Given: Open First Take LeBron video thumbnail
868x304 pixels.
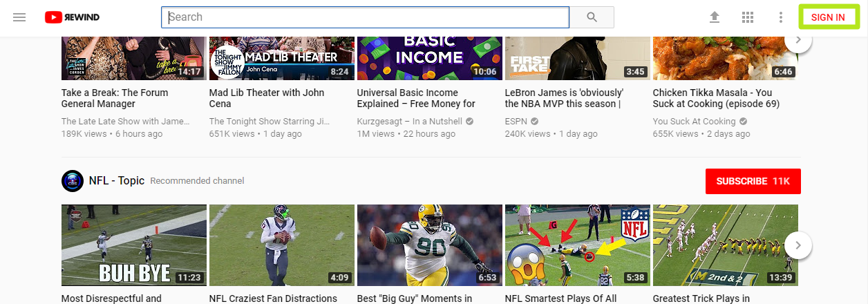Looking at the screenshot, I should pyautogui.click(x=578, y=59).
